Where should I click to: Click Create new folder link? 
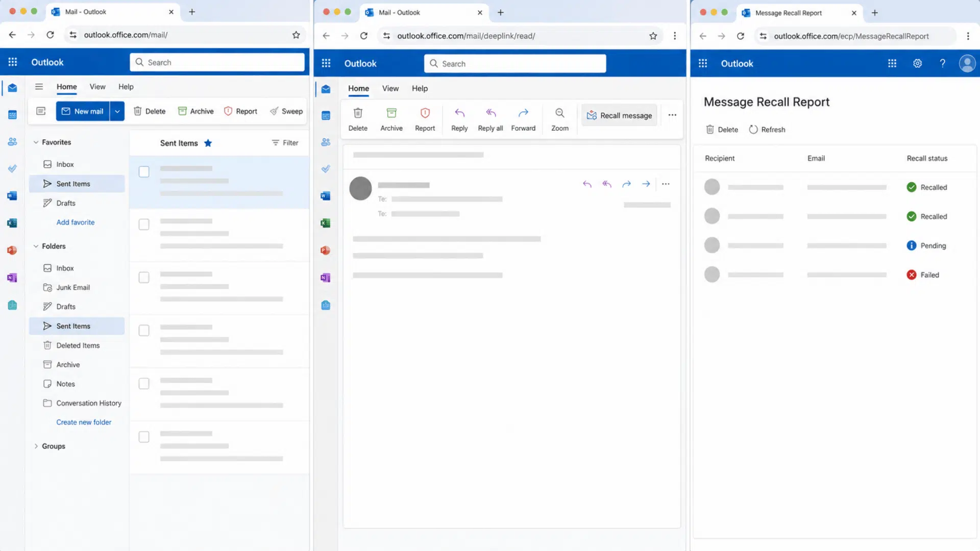(x=84, y=422)
